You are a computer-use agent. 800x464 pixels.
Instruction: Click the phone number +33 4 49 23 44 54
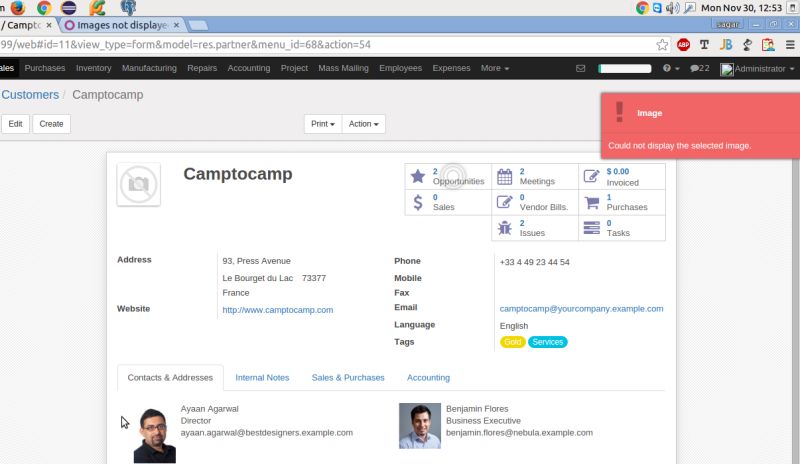coord(534,262)
